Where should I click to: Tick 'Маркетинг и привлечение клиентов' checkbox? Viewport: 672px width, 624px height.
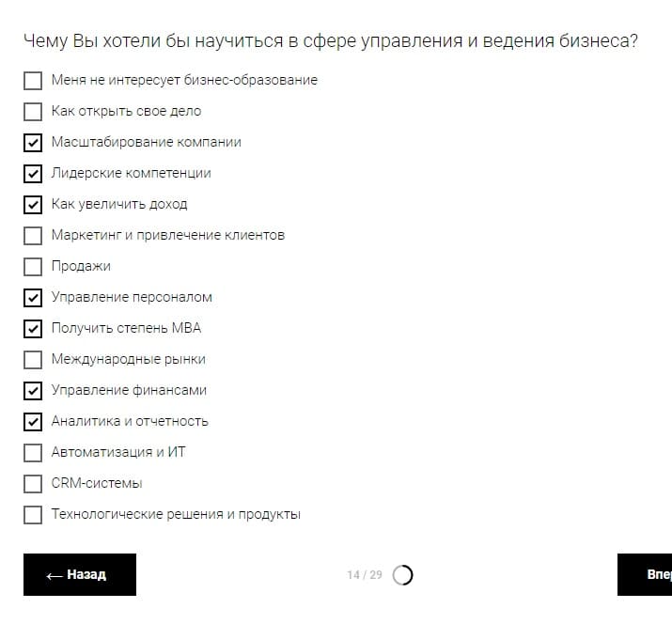pyautogui.click(x=33, y=236)
